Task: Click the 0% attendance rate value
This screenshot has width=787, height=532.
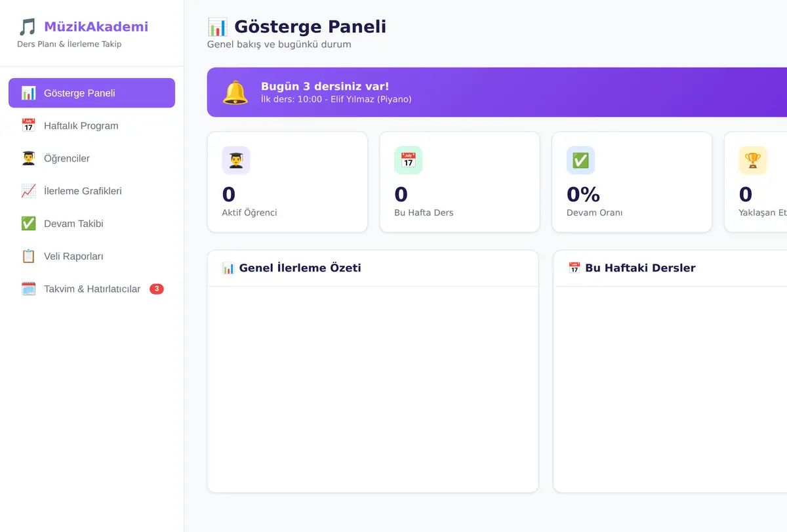Action: click(x=583, y=194)
